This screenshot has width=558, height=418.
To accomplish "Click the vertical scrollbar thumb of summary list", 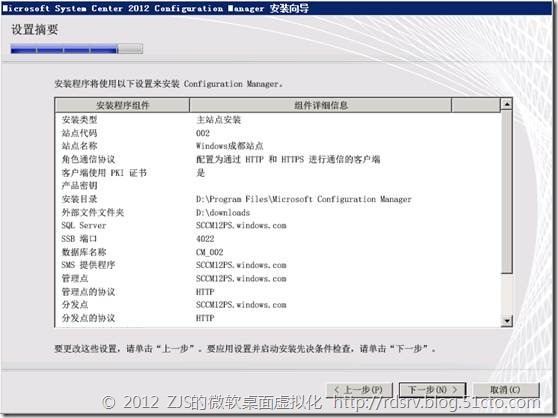I will click(506, 192).
